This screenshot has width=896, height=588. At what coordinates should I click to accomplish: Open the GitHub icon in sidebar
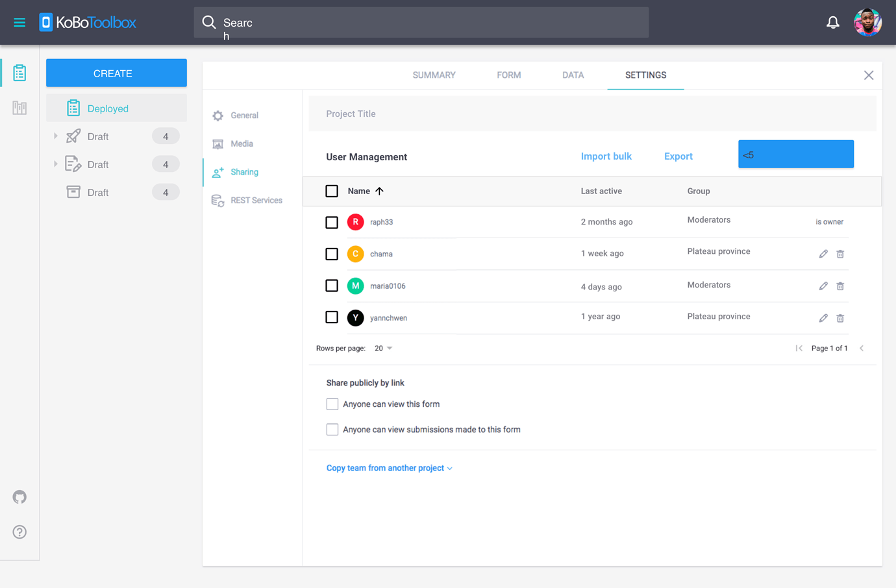(x=19, y=496)
